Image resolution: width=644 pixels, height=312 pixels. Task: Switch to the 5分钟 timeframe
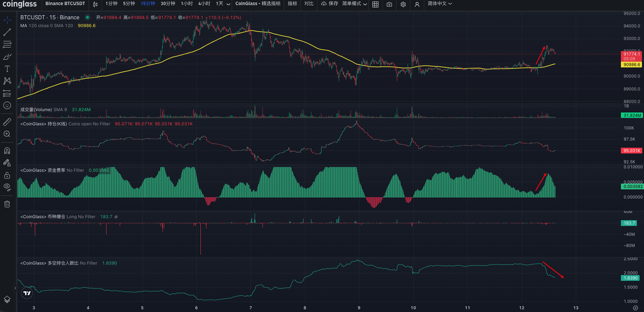tap(129, 4)
